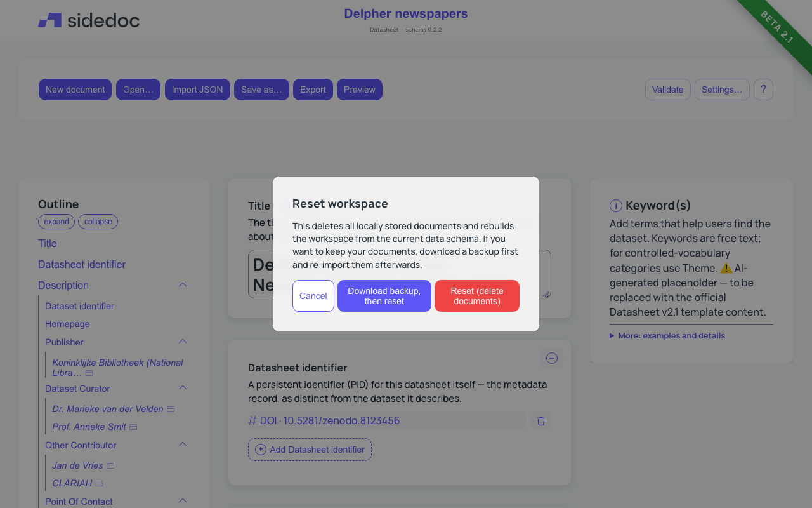Click the info icon beside Keyword(s)
The width and height of the screenshot is (812, 508).
[616, 206]
